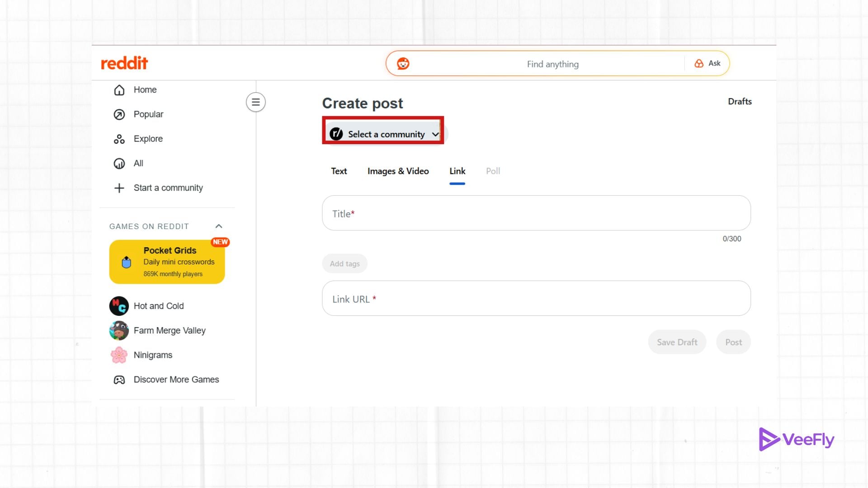
Task: Collapse the Games on Reddit section
Action: point(219,226)
